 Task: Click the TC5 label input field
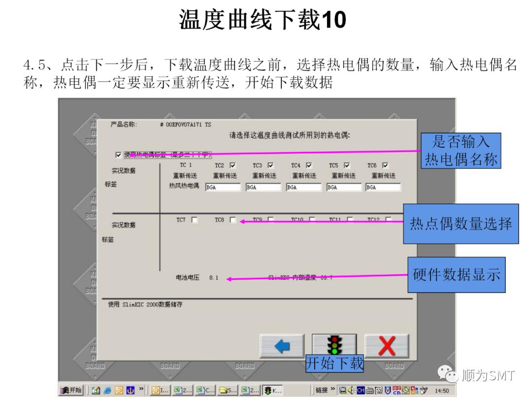click(344, 187)
